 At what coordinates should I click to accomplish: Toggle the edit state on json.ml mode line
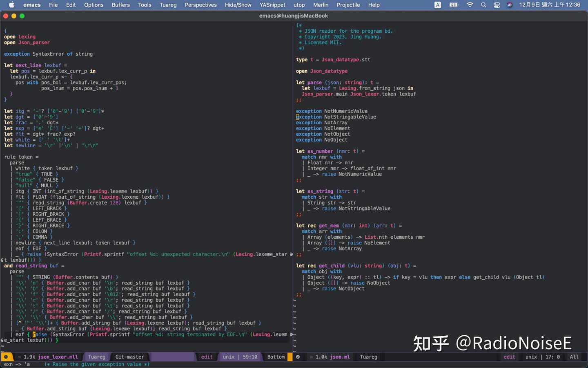click(x=509, y=357)
